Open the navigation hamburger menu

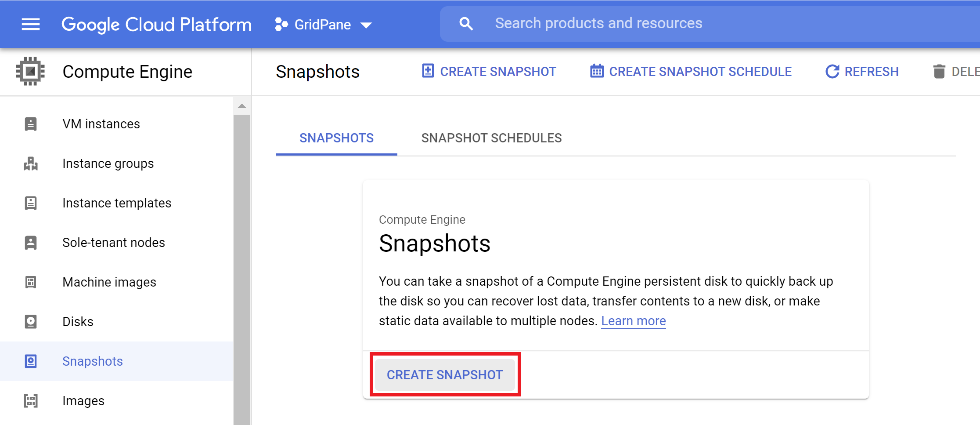pyautogui.click(x=30, y=24)
